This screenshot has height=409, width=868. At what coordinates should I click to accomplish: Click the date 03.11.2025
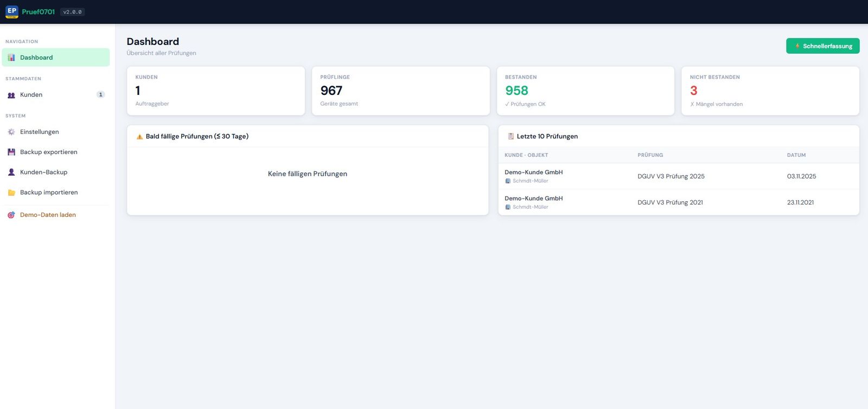[801, 176]
